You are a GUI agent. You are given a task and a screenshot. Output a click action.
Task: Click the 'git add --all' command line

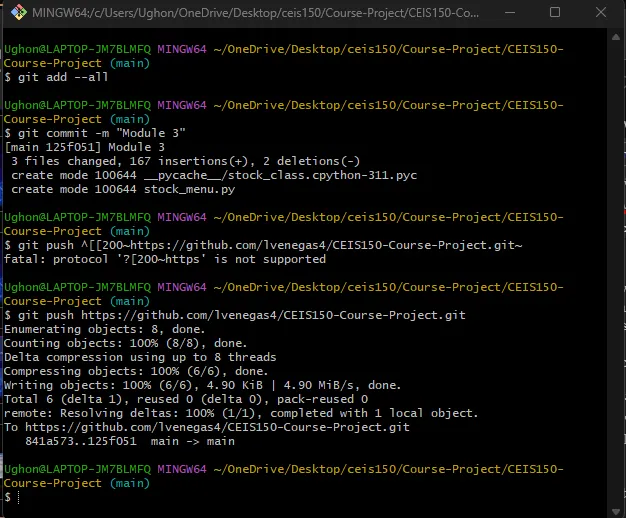(x=56, y=77)
